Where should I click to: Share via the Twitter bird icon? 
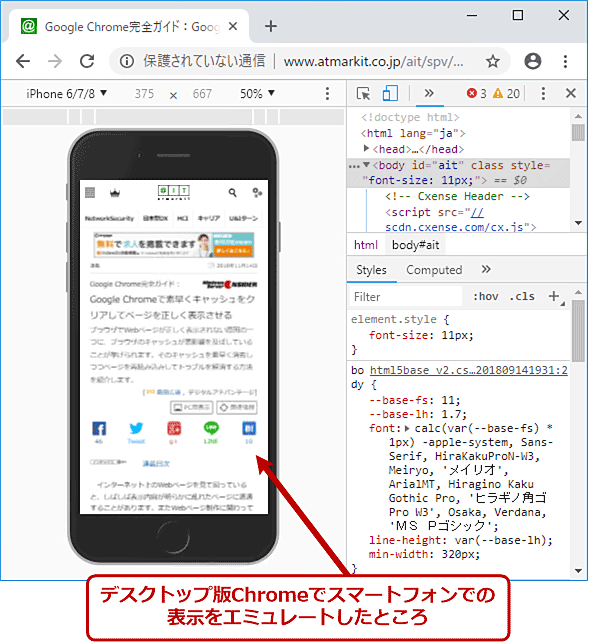pyautogui.click(x=136, y=429)
